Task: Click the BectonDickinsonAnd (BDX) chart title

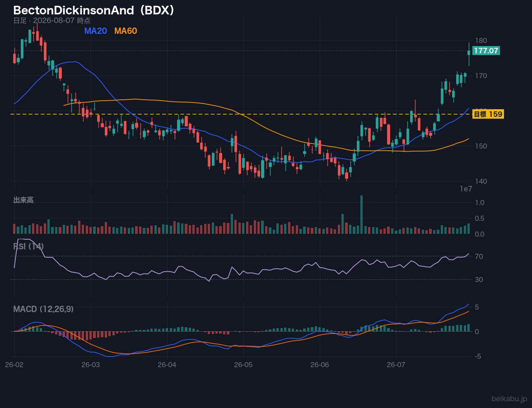Action: coord(94,10)
